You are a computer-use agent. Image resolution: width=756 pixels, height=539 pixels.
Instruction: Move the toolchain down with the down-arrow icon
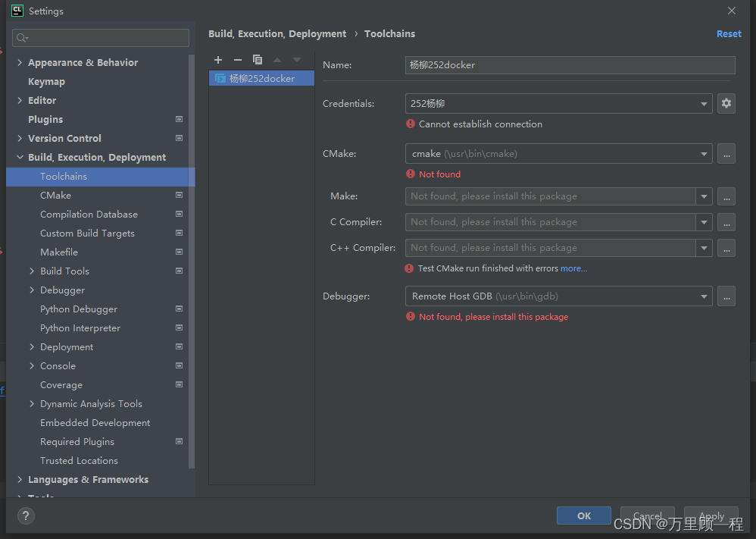coord(296,60)
